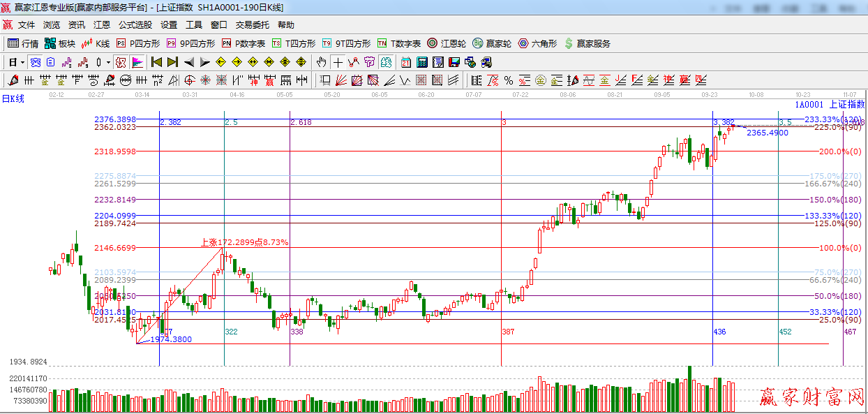Open the 交易委托 menu
The width and height of the screenshot is (868, 414).
[x=252, y=25]
